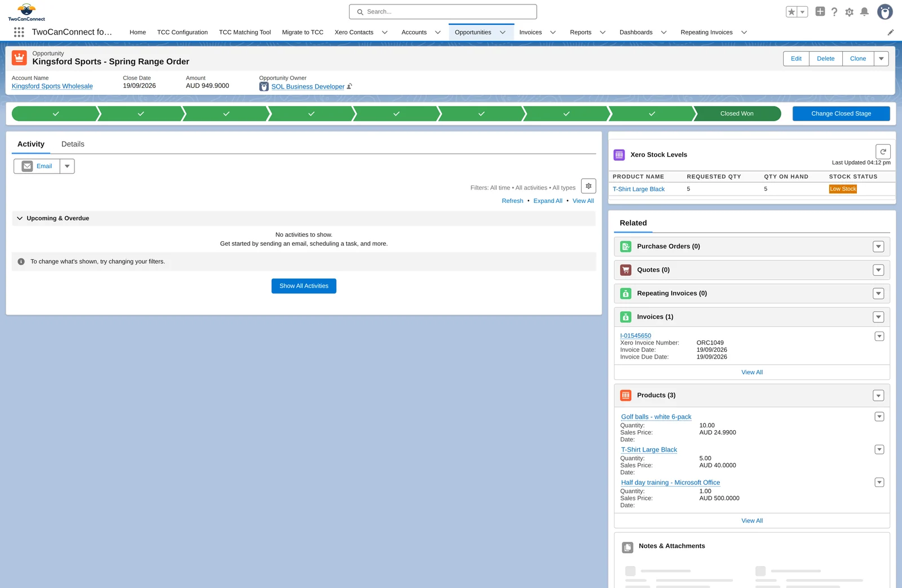Open the Migrate to TCC tab
Screen dimensions: 902x588
303,32
